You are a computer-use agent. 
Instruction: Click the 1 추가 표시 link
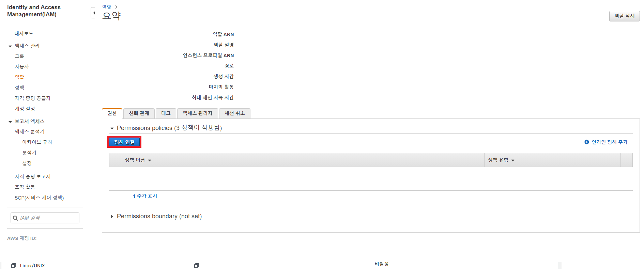click(x=145, y=196)
